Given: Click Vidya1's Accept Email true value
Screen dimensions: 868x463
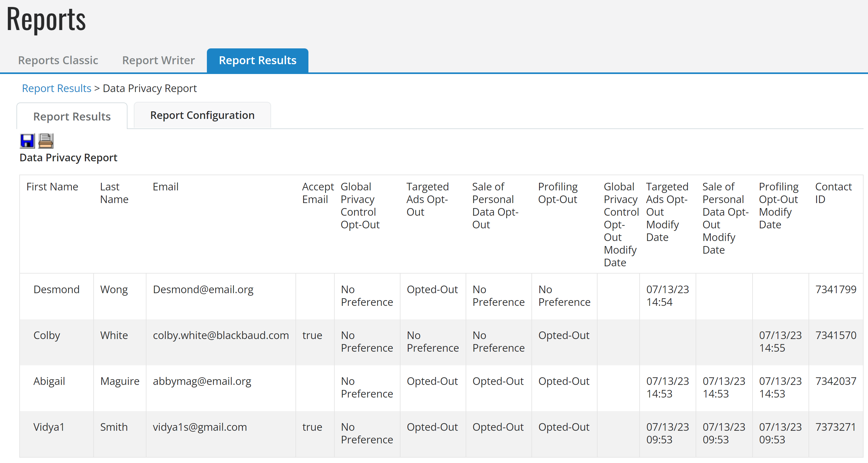Looking at the screenshot, I should tap(312, 427).
